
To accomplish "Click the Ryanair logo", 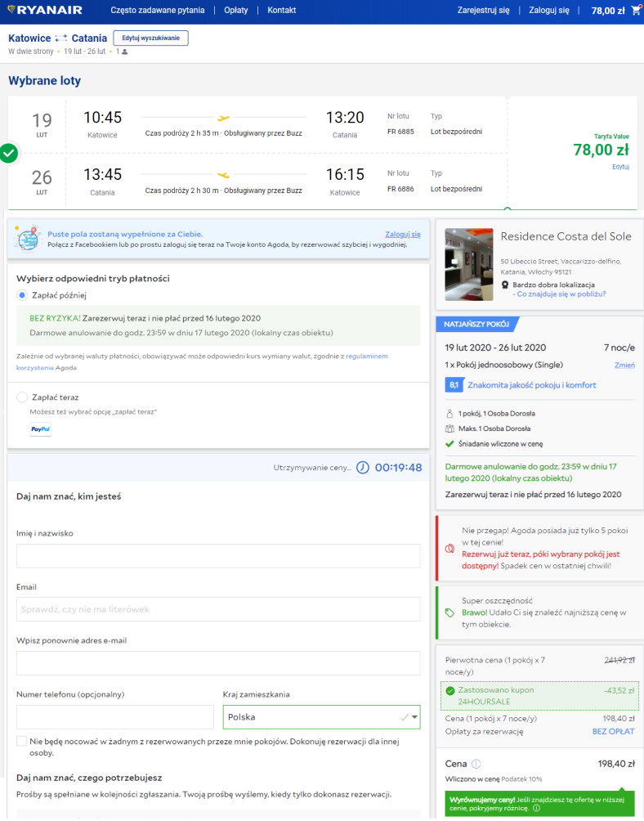I will click(45, 10).
